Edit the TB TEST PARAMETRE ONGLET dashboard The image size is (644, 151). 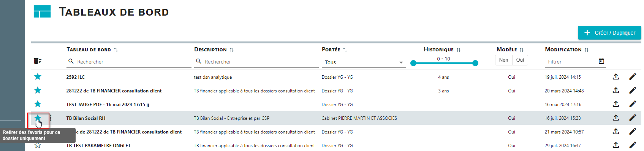click(633, 145)
